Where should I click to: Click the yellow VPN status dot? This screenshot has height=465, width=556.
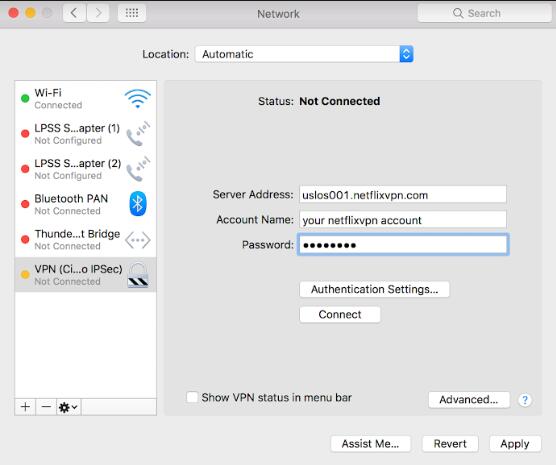(25, 275)
